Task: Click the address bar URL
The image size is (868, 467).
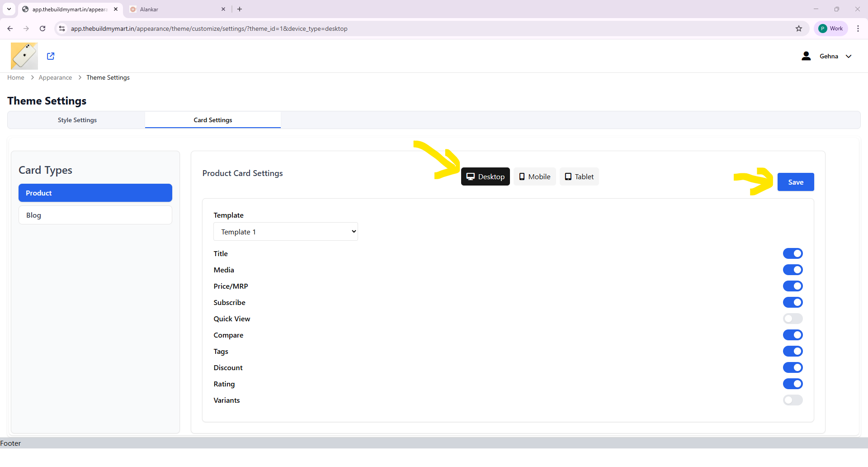Action: (x=209, y=29)
